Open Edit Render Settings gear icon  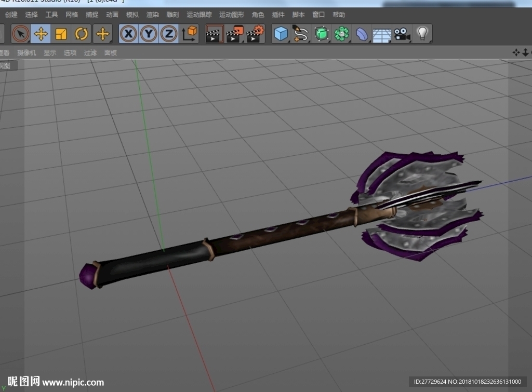(255, 34)
